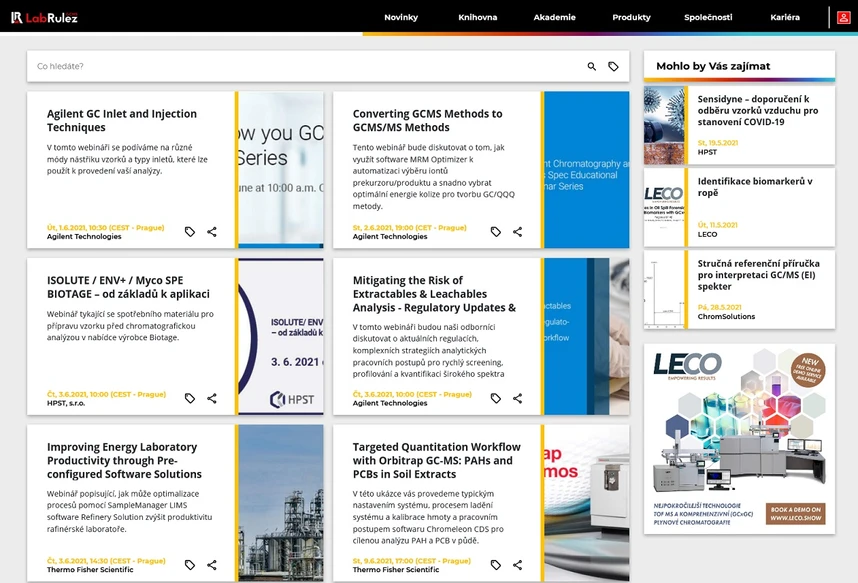858x583 pixels.
Task: Click 'ChromSolutions' label in sidebar
Action: [726, 316]
